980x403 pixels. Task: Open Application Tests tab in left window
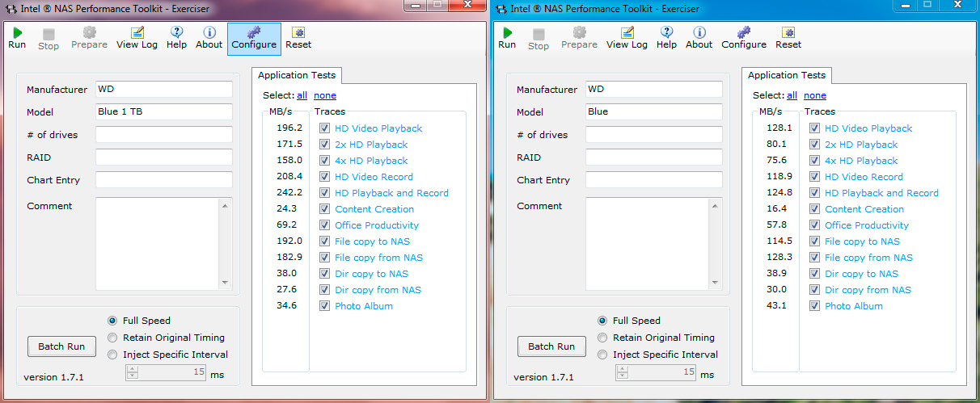pyautogui.click(x=297, y=75)
